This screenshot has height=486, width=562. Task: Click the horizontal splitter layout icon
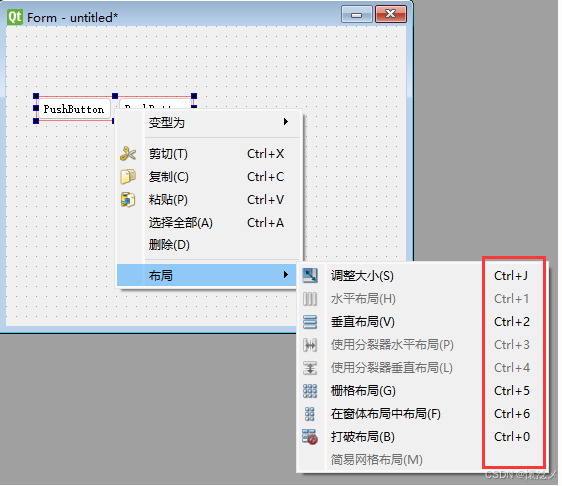[x=310, y=345]
